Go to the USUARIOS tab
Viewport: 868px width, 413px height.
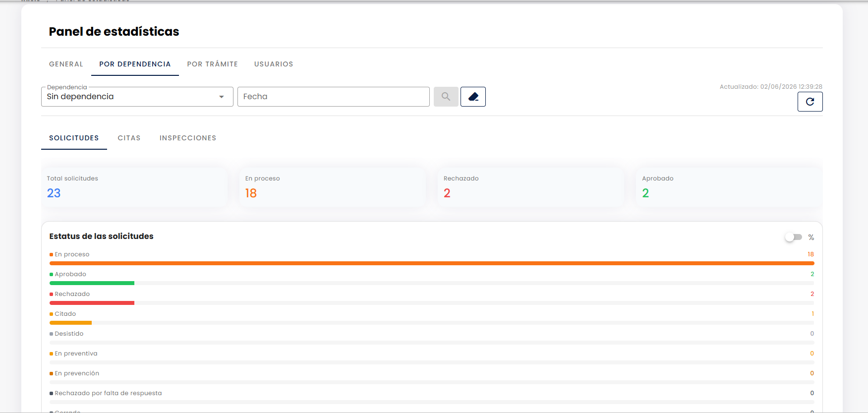pyautogui.click(x=274, y=64)
